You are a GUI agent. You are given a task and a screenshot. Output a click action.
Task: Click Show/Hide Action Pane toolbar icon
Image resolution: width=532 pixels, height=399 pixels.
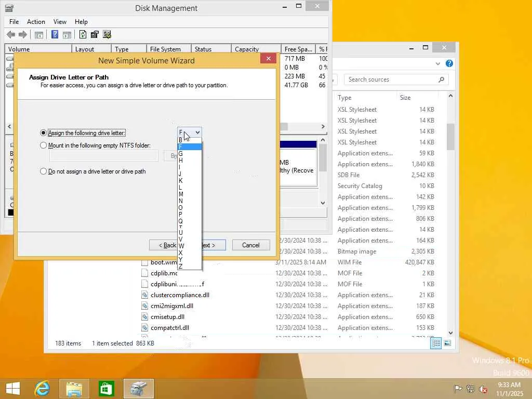click(x=67, y=35)
